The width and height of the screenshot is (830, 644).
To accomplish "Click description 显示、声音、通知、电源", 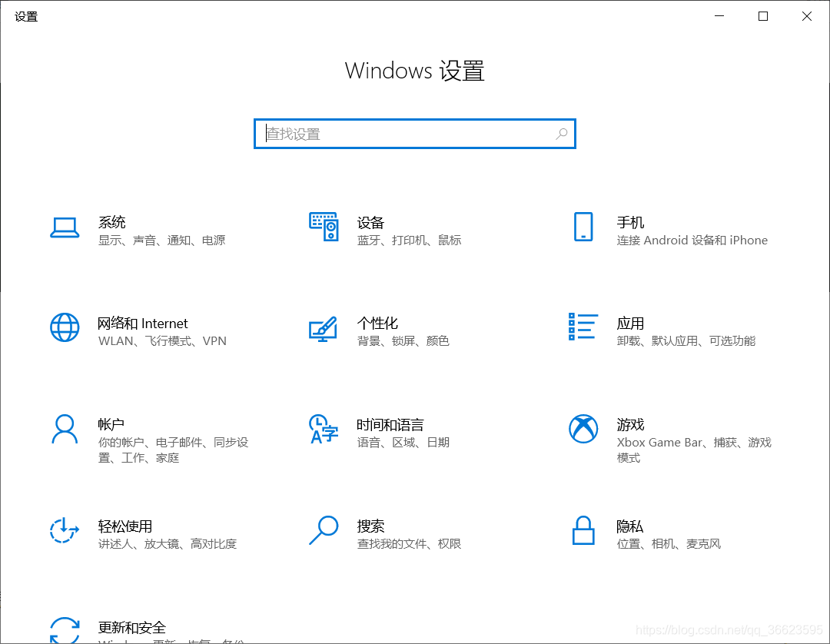I will (162, 241).
